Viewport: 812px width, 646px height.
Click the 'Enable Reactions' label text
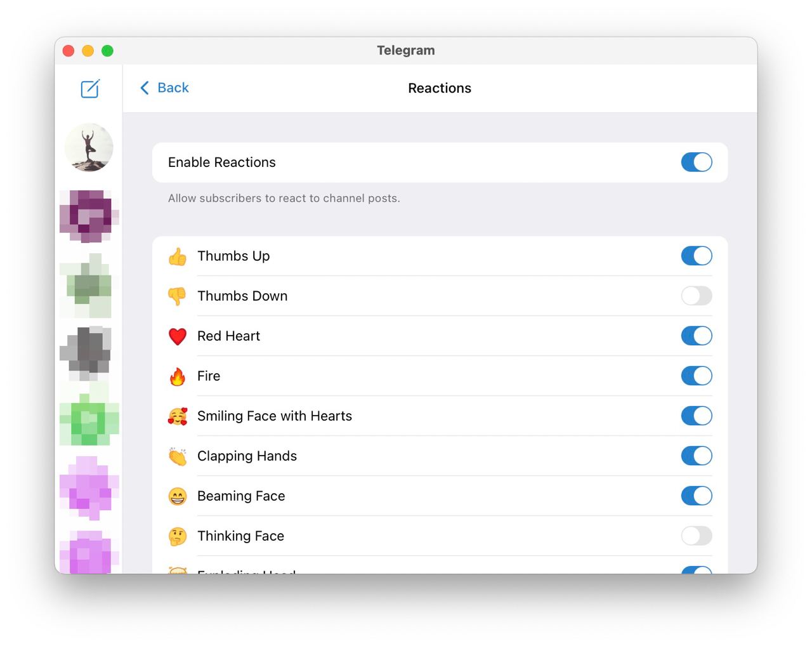click(x=222, y=162)
